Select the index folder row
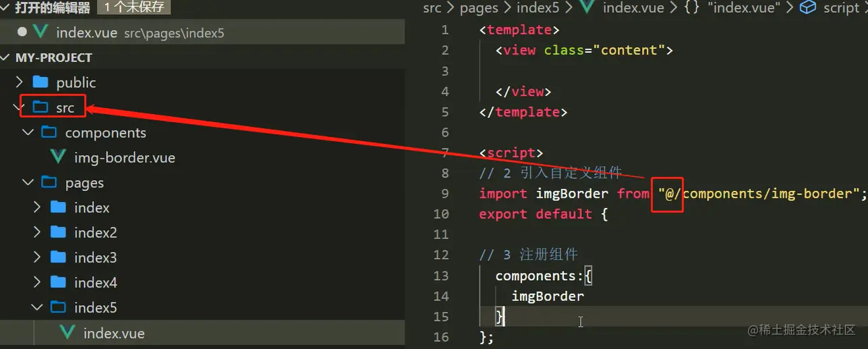Image resolution: width=868 pixels, height=349 pixels. coord(202,207)
